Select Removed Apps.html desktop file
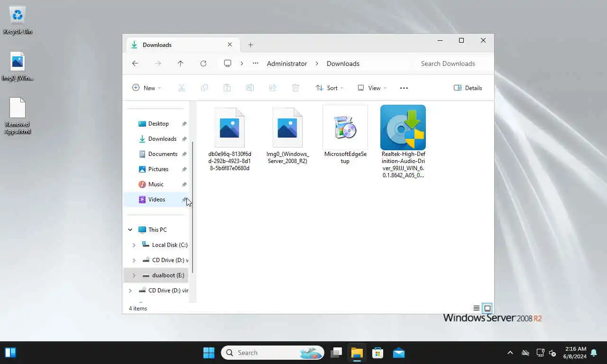The image size is (607, 364). (18, 116)
